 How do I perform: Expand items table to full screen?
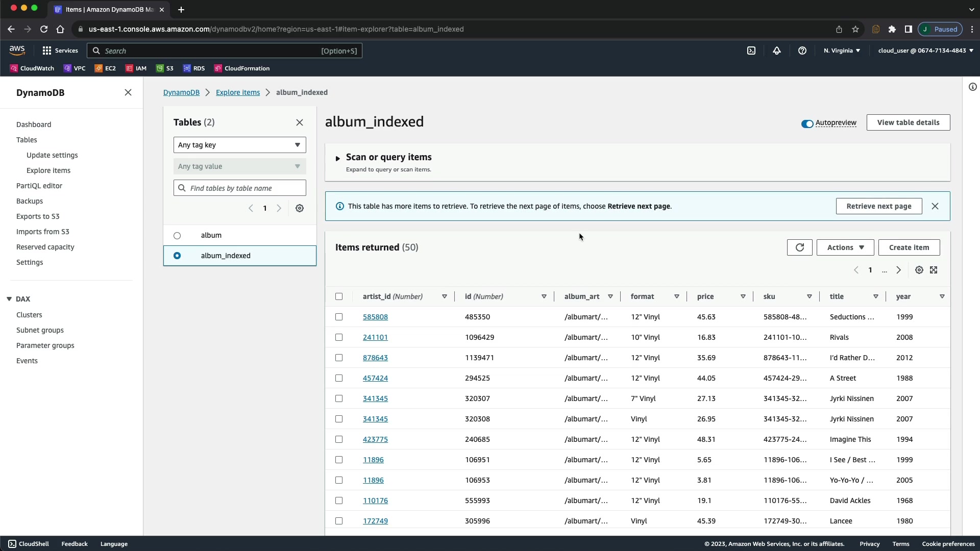(x=934, y=270)
